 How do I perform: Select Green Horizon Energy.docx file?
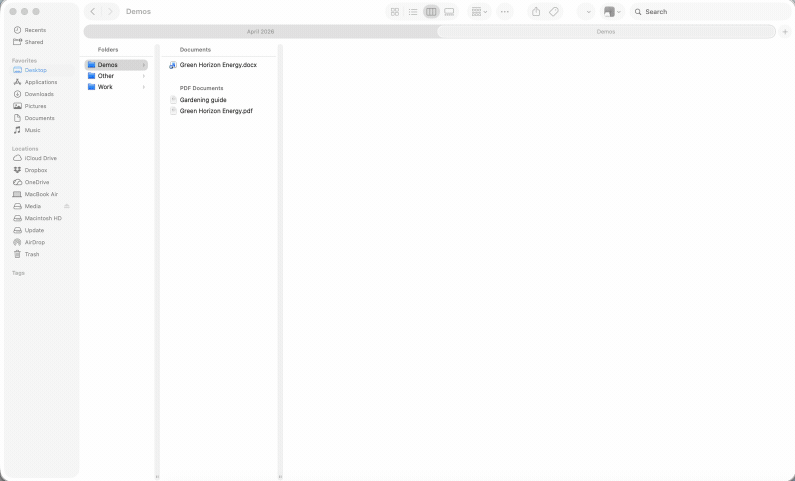pos(219,65)
